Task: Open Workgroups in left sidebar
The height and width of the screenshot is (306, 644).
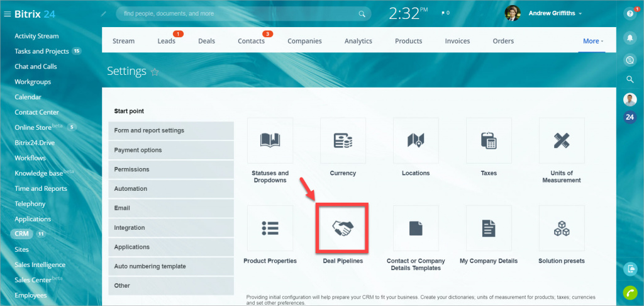Action: tap(33, 82)
